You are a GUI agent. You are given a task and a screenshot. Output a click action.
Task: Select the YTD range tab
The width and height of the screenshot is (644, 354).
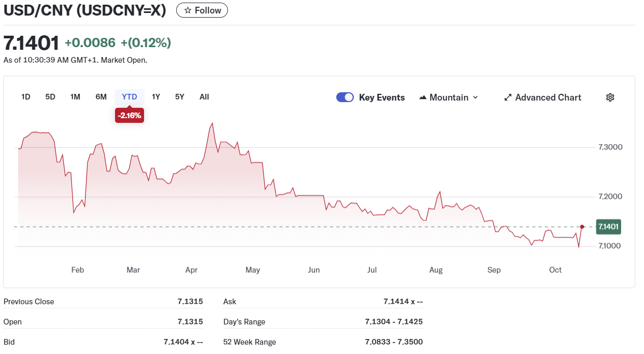[x=130, y=97]
